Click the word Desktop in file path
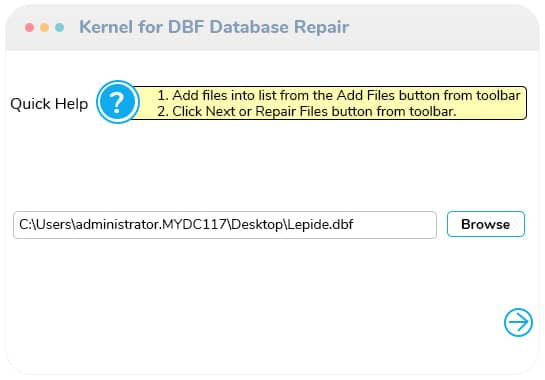 [257, 225]
